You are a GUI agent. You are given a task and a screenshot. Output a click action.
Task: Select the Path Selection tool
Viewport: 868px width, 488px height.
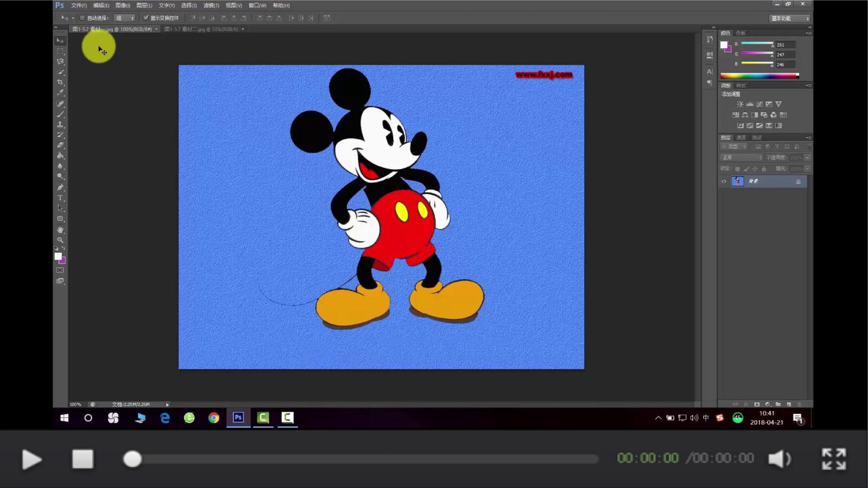click(x=60, y=208)
